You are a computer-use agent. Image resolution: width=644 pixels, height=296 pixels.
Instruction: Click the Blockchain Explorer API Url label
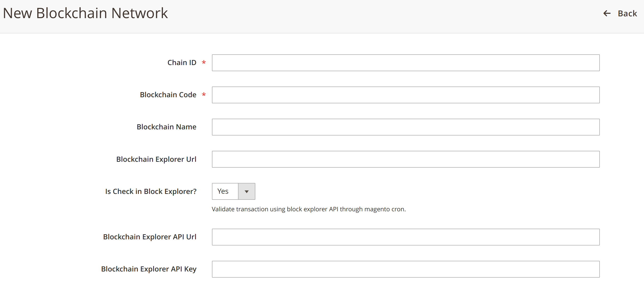coord(149,237)
